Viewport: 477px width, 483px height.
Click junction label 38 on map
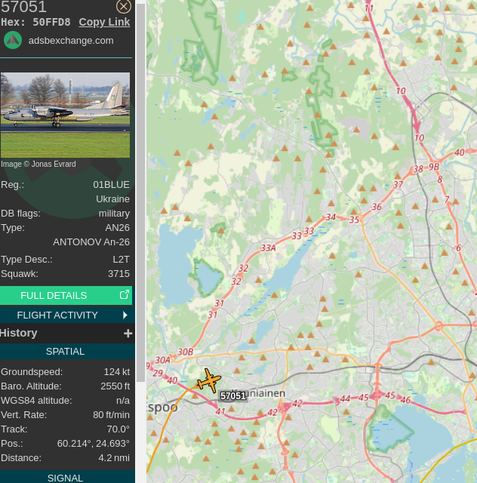coord(418,169)
